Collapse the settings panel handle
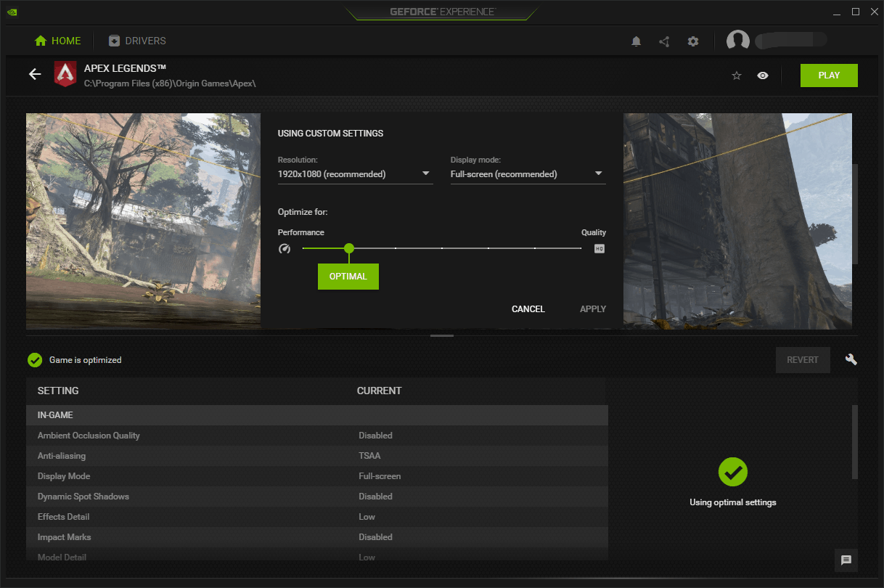Screen dimensions: 884x588 442,335
